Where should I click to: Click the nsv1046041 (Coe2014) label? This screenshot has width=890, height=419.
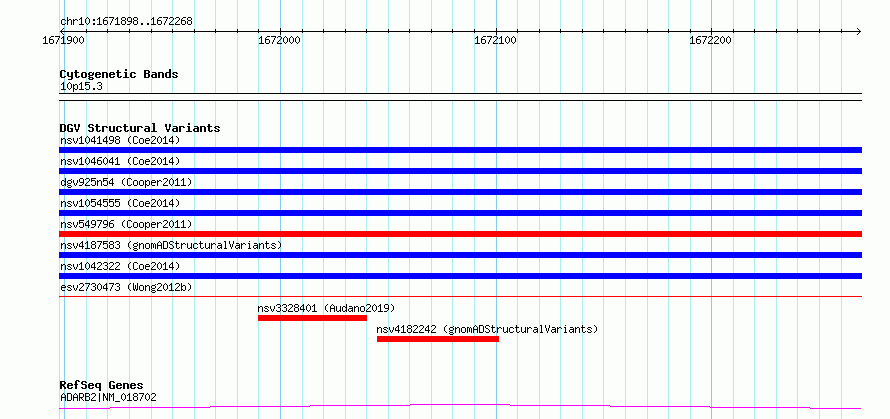[x=120, y=161]
